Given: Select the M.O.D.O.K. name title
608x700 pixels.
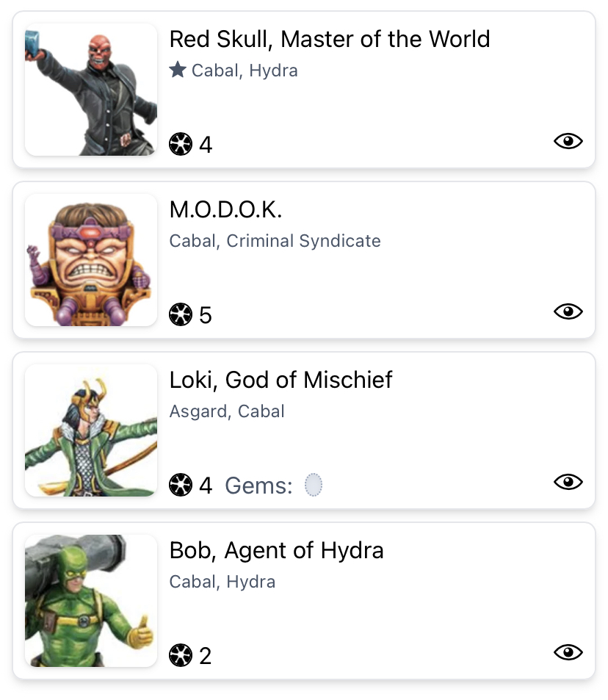Looking at the screenshot, I should tap(225, 209).
